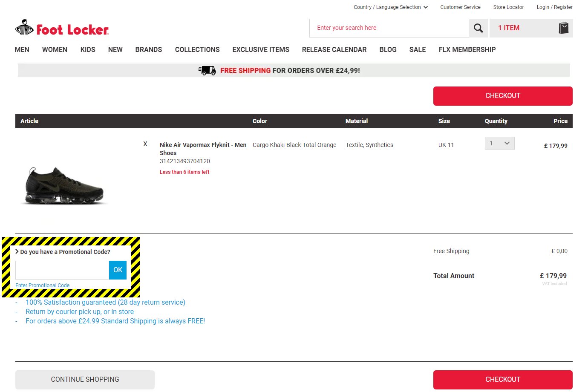Click the Enter Promotional Code label
Image resolution: width=588 pixels, height=392 pixels.
click(x=42, y=285)
